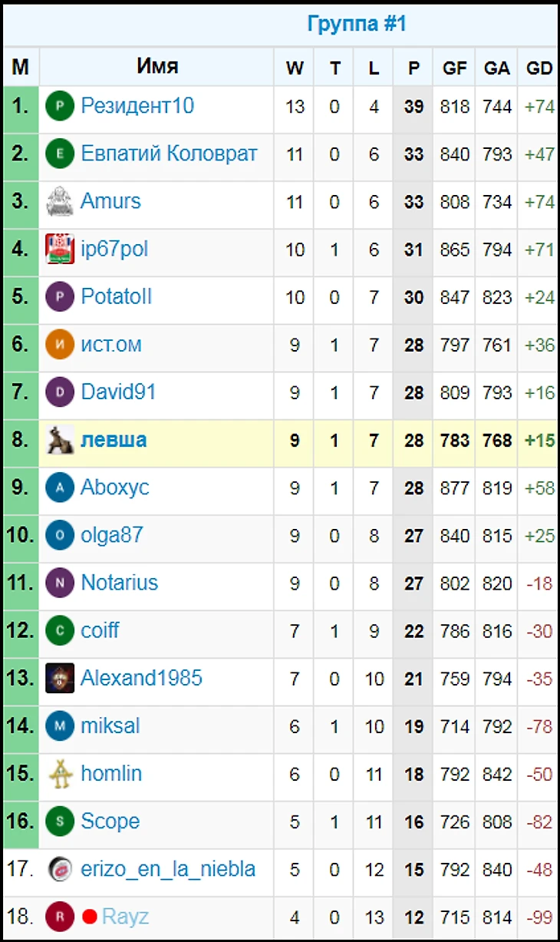Image resolution: width=560 pixels, height=942 pixels.
Task: Open the Amurs avatar image
Action: pos(60,202)
